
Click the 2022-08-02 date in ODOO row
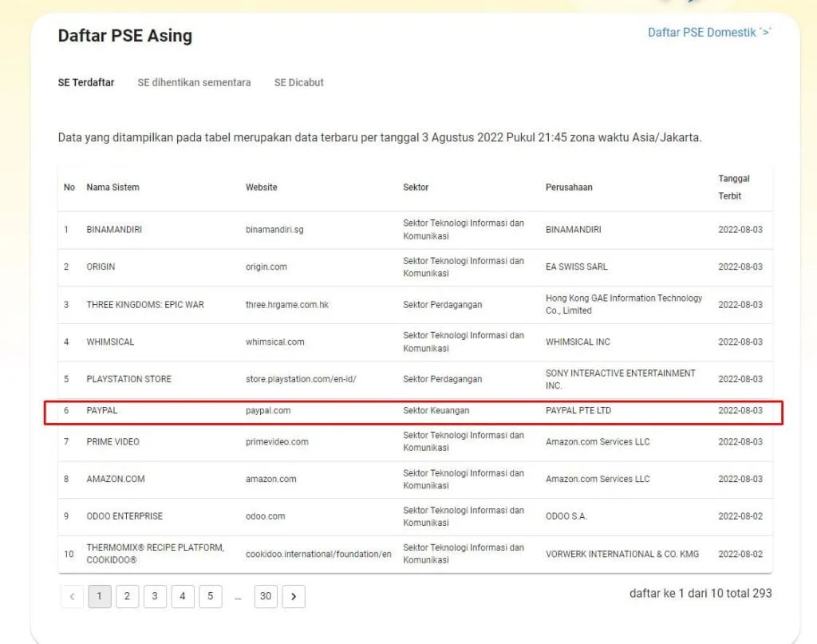(740, 516)
